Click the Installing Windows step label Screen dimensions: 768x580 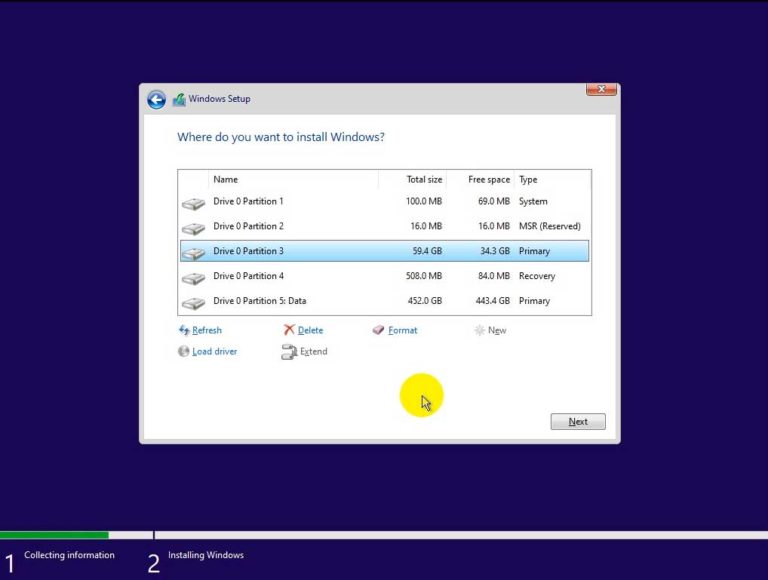(206, 555)
